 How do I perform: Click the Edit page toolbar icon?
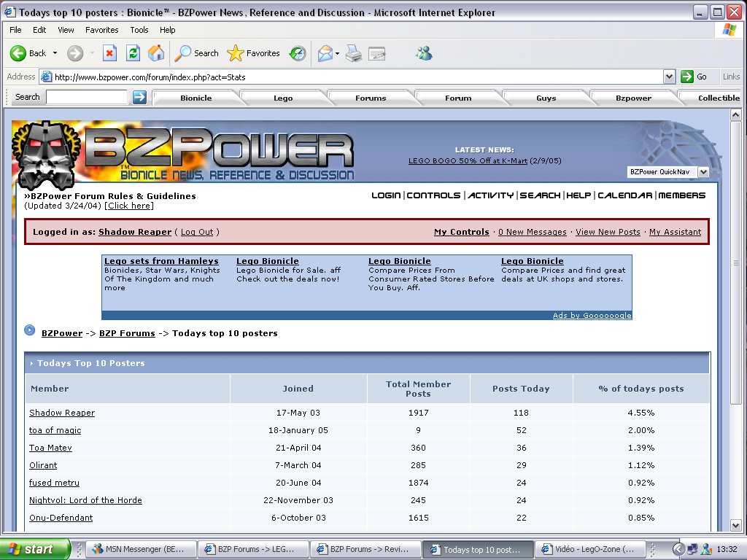pos(377,53)
